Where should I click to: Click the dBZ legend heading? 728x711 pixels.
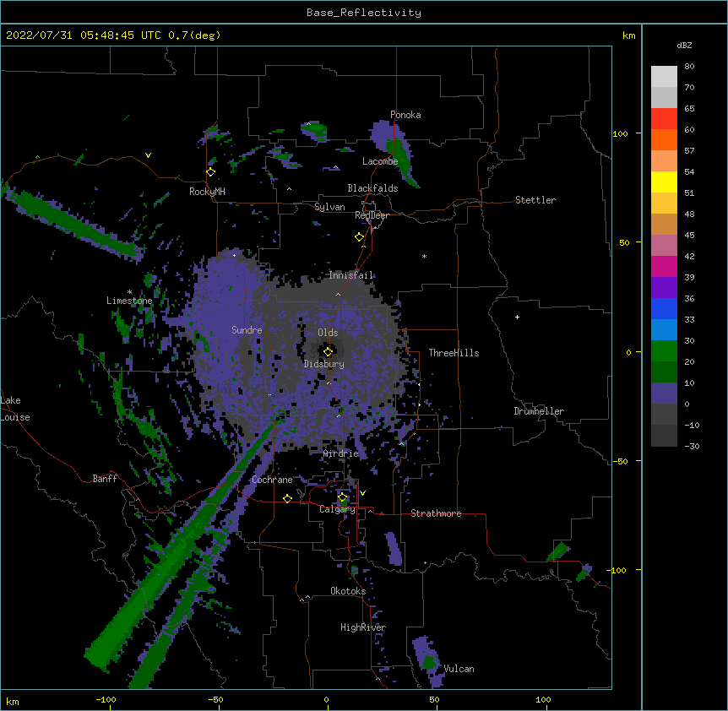[x=684, y=46]
